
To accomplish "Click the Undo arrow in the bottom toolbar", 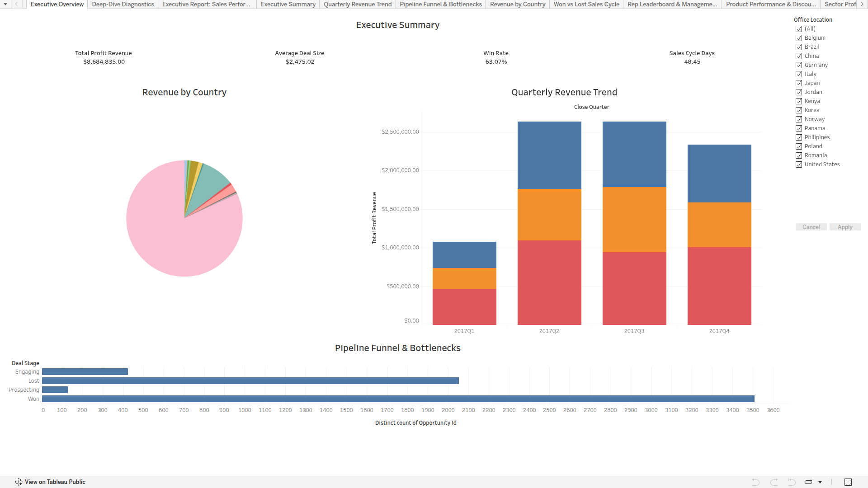I will click(756, 482).
